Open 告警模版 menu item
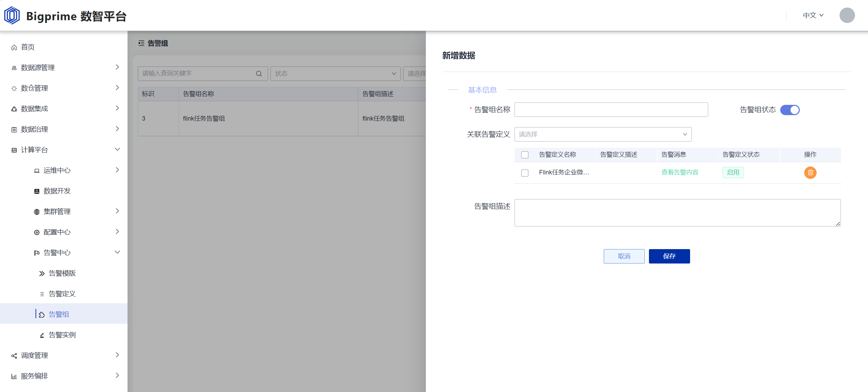Screen dimensions: 868x392 coord(64,273)
